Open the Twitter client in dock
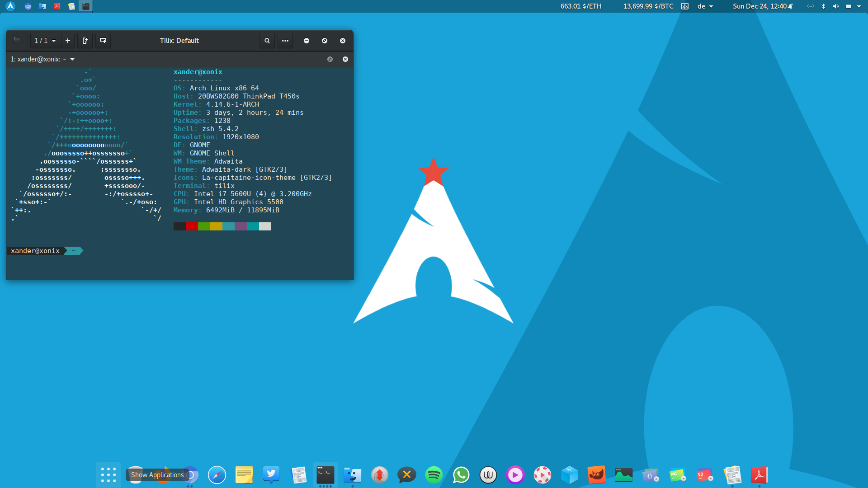This screenshot has height=488, width=868. 271,474
